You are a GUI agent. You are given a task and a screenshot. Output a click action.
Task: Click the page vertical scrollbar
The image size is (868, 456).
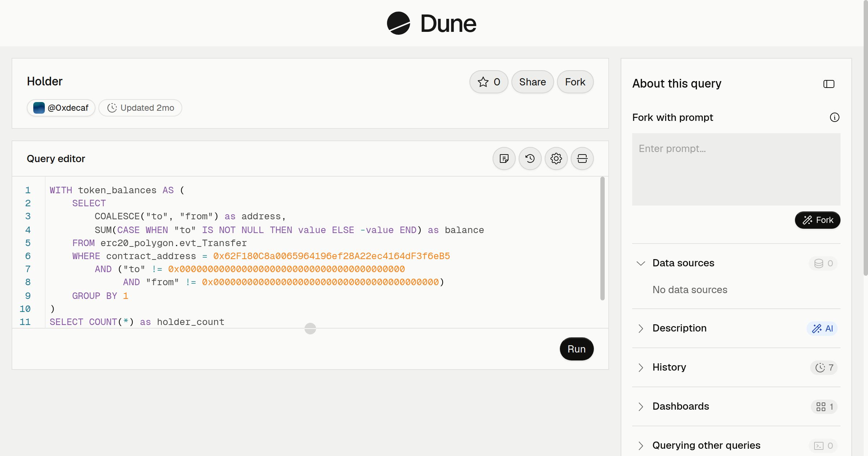(865, 138)
